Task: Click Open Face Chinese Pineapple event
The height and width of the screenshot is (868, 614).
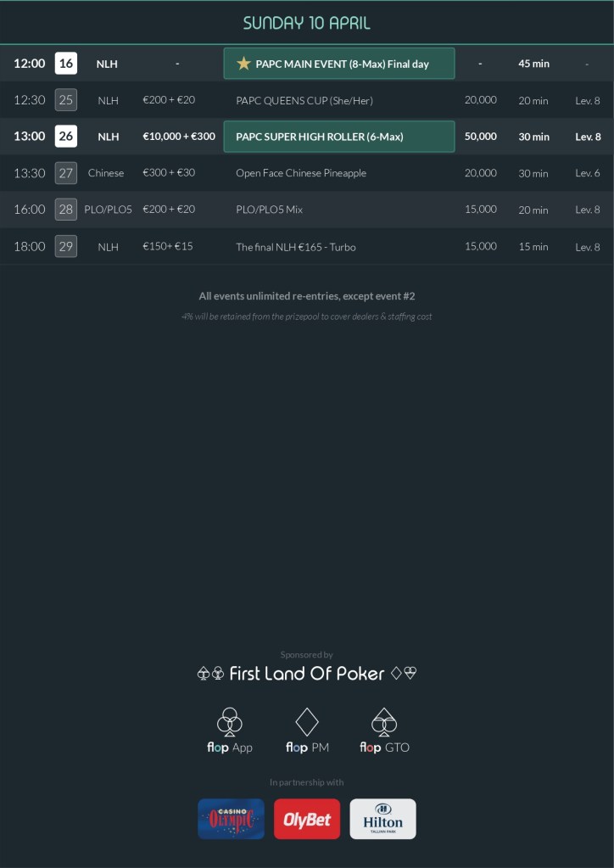Action: [301, 173]
